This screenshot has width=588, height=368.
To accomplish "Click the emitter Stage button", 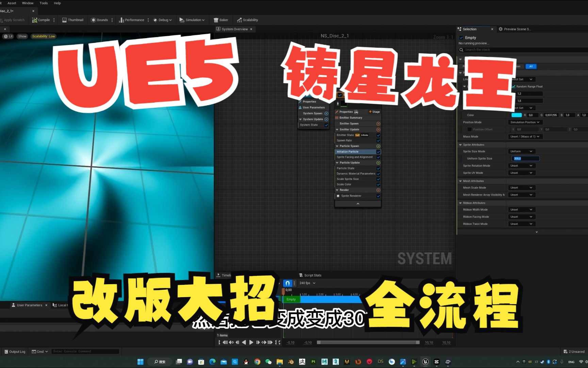I will [x=374, y=112].
